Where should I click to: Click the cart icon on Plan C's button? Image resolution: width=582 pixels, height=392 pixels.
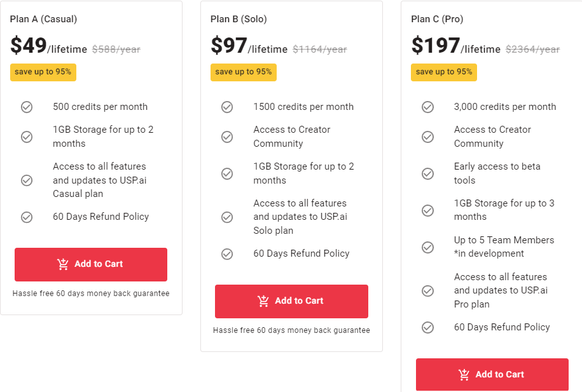pyautogui.click(x=464, y=375)
